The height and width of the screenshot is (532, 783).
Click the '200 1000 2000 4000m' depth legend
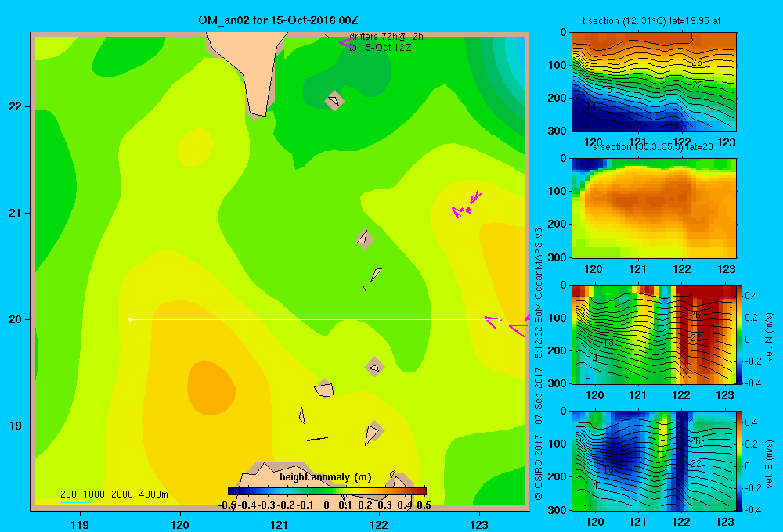coord(114,494)
